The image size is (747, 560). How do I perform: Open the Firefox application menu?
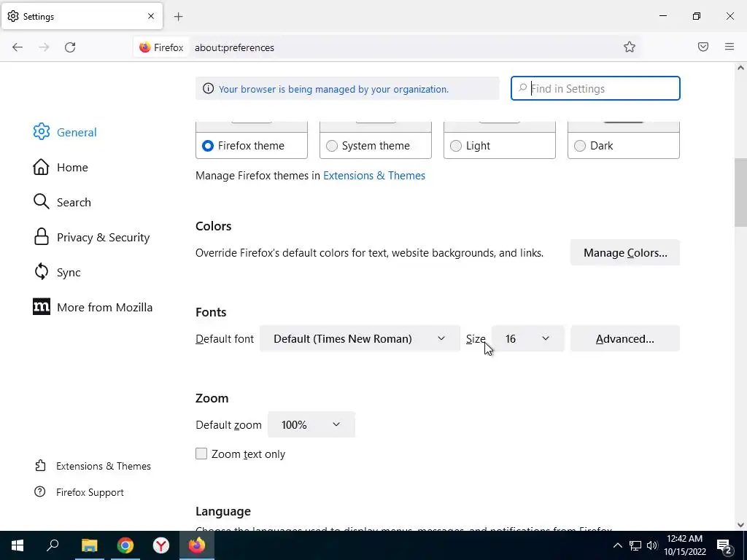(729, 47)
